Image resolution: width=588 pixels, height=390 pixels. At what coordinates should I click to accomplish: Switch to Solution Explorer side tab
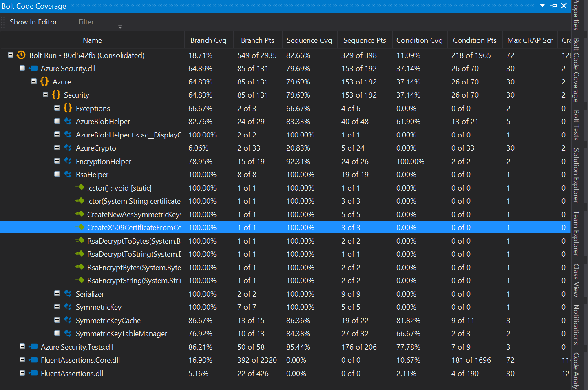pos(576,175)
